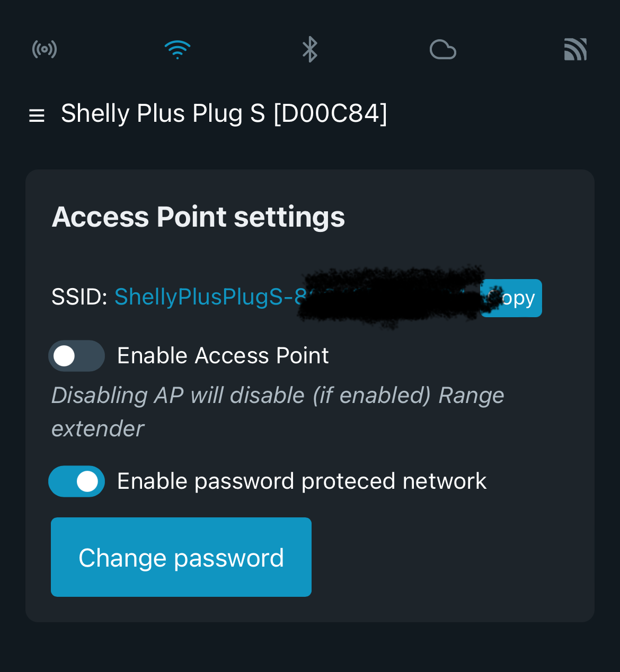Viewport: 620px width, 672px height.
Task: Disable password protected network
Action: coord(76,481)
